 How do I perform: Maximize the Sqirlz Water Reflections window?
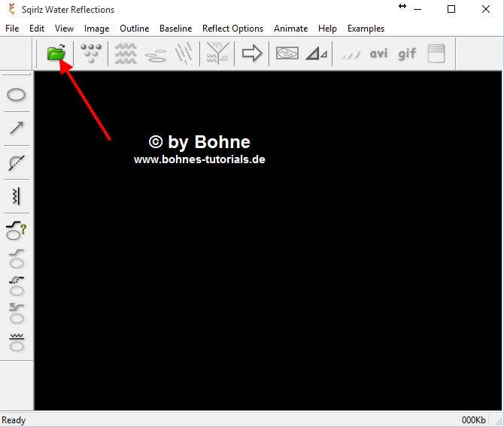coord(451,10)
